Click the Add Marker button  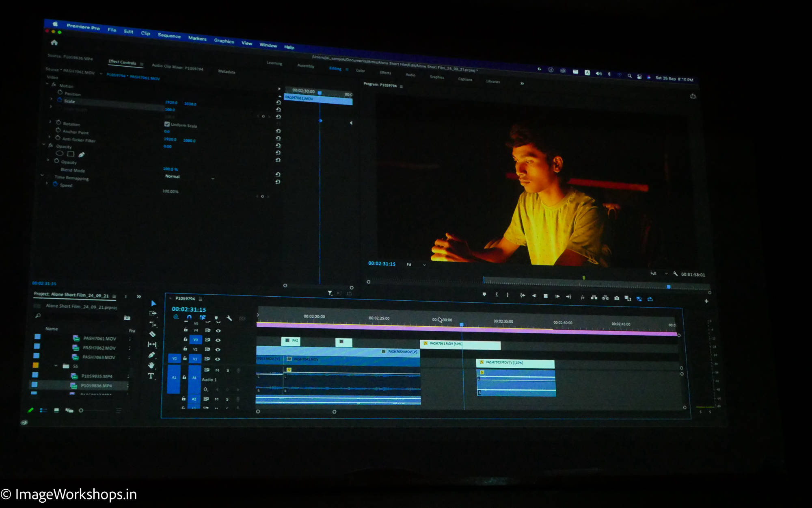point(484,294)
